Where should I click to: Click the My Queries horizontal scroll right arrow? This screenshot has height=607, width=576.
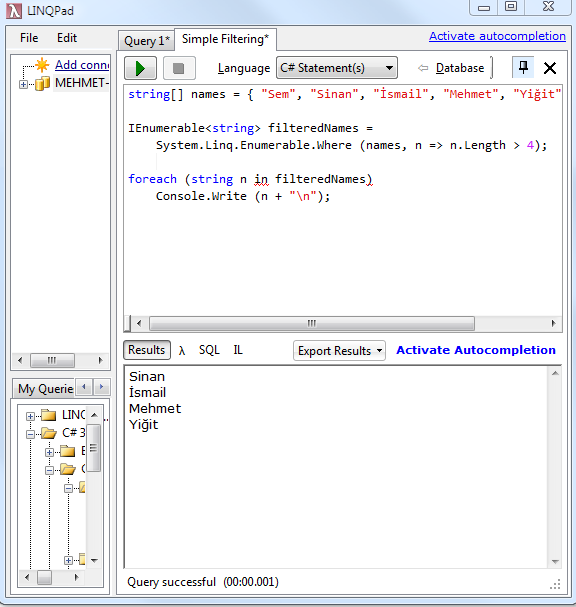[x=77, y=577]
